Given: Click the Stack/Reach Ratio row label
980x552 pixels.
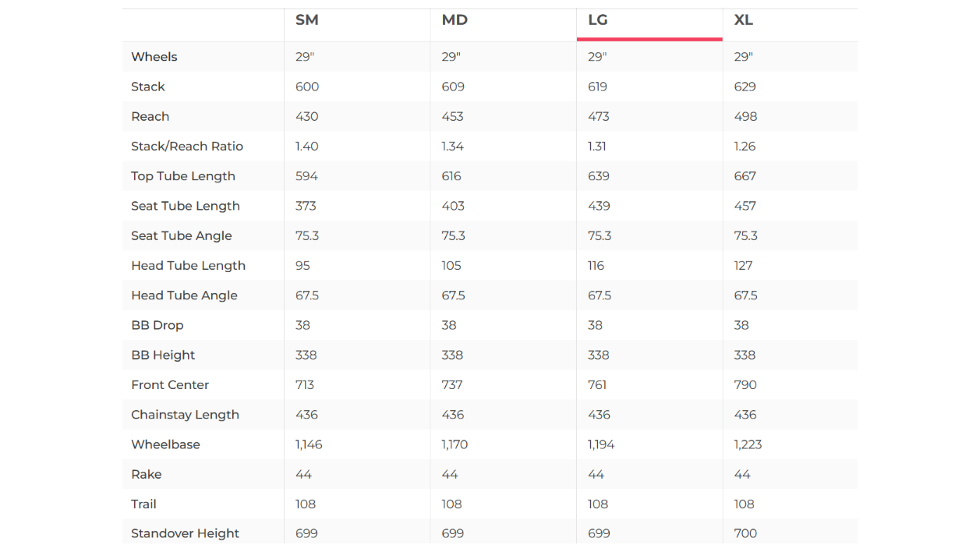Looking at the screenshot, I should (x=187, y=147).
